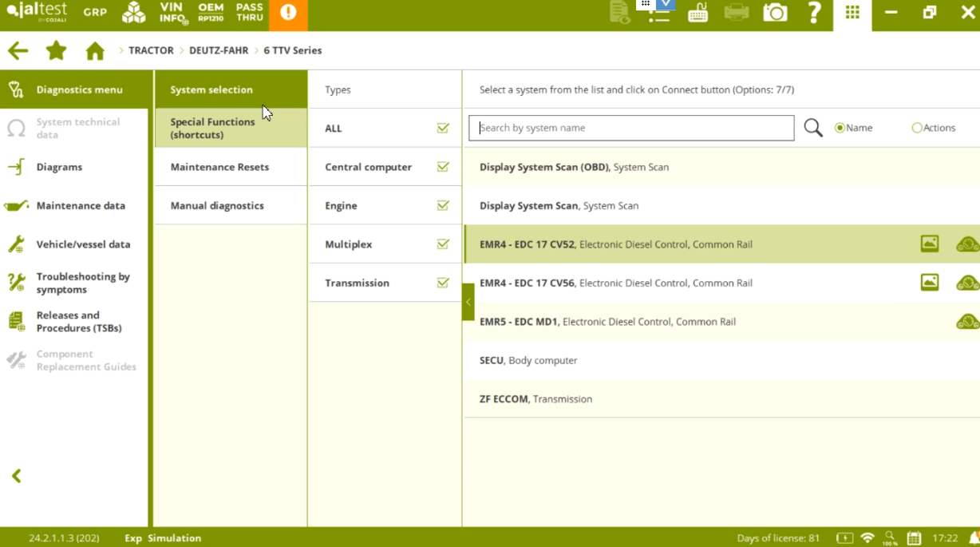Click the magnifier search icon
Screen dimensions: 980x547
click(812, 128)
